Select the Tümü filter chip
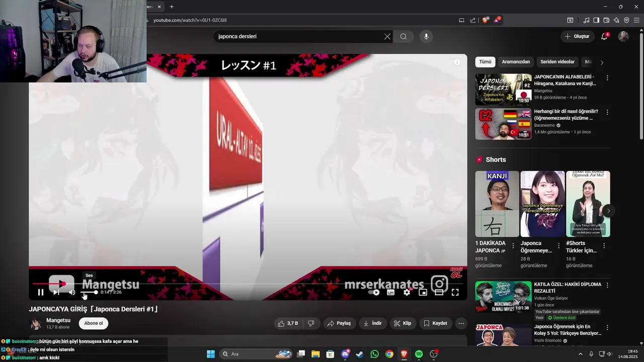The width and height of the screenshot is (644, 362). pos(485,62)
